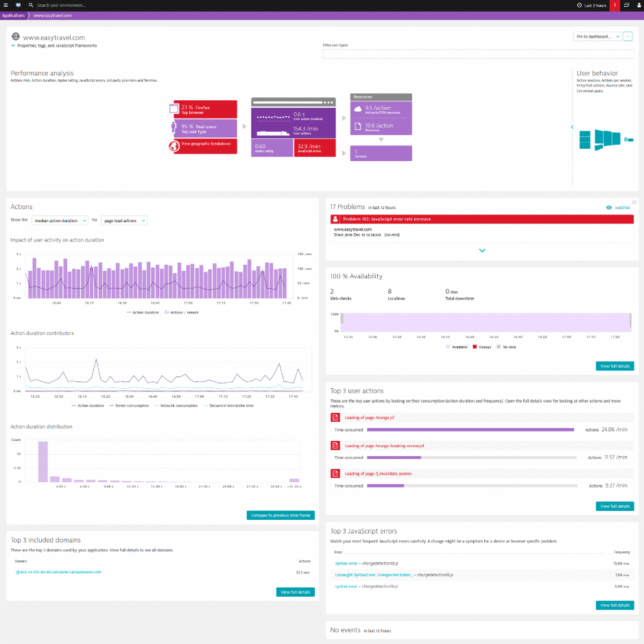
Task: Click the Search your environment field
Action: [62, 5]
